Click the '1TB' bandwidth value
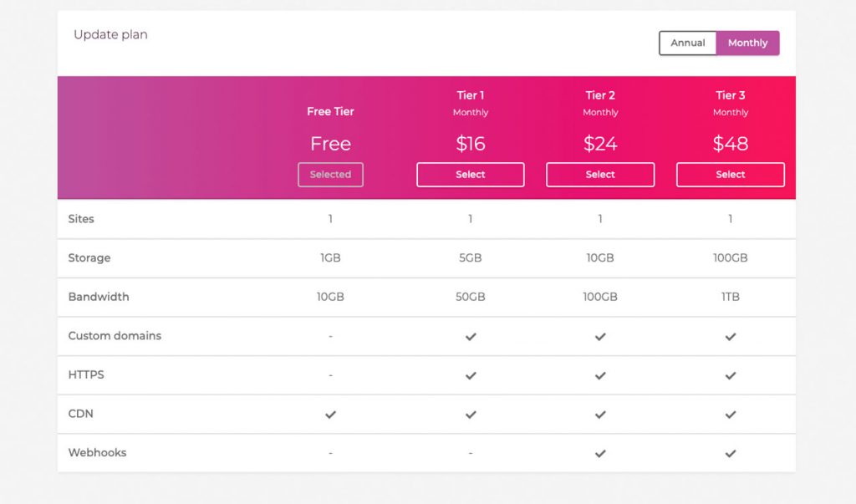856x504 pixels. point(731,297)
